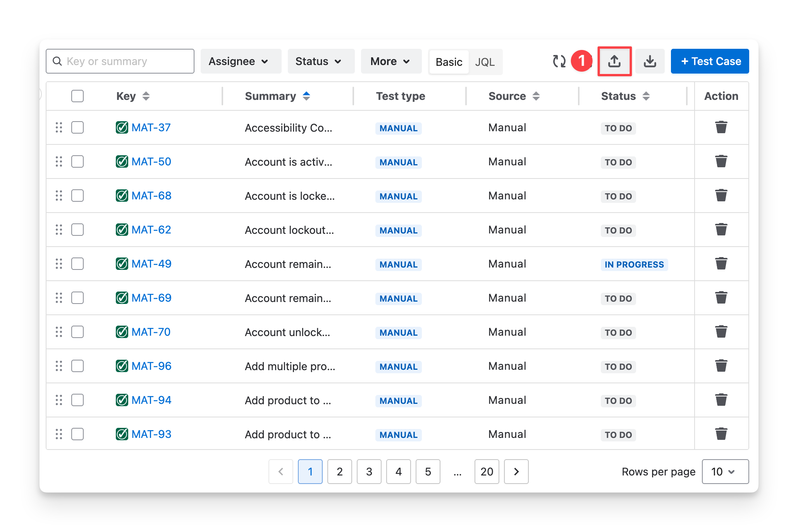Focus the Key or summary search field

pos(120,61)
